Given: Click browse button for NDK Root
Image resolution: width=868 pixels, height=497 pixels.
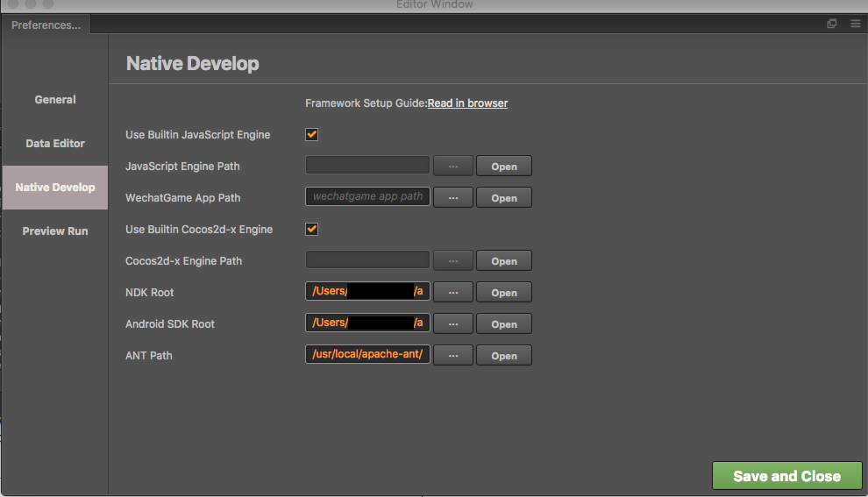Looking at the screenshot, I should (x=453, y=293).
